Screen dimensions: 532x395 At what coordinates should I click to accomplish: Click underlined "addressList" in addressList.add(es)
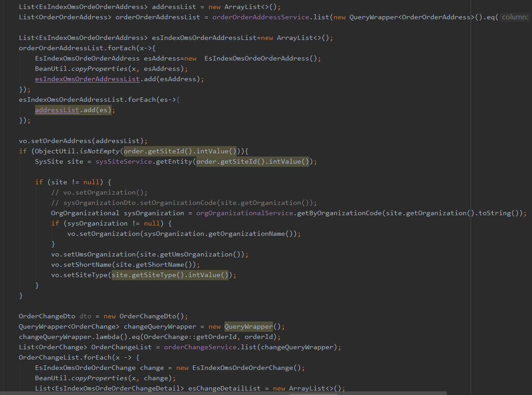point(57,110)
